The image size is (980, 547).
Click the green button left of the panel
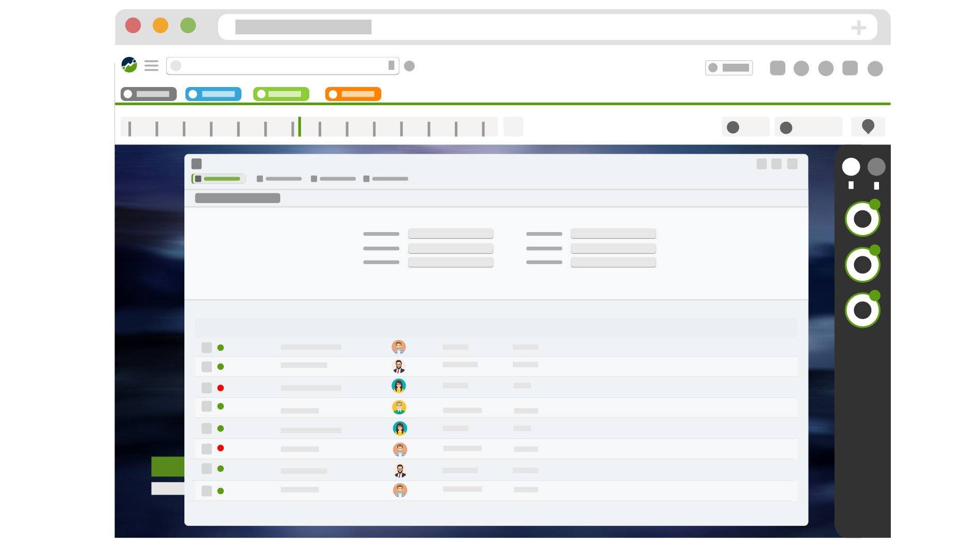[168, 466]
